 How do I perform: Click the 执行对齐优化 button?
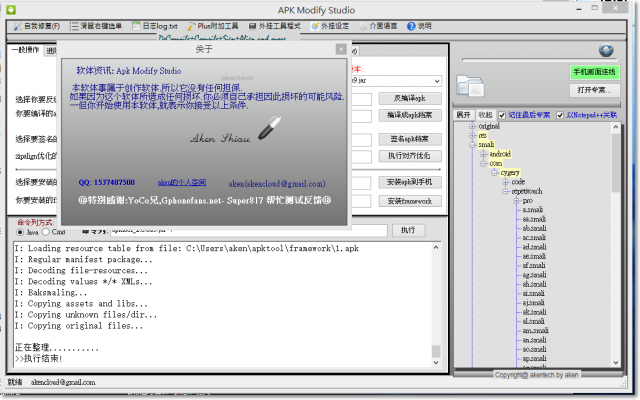pos(410,156)
